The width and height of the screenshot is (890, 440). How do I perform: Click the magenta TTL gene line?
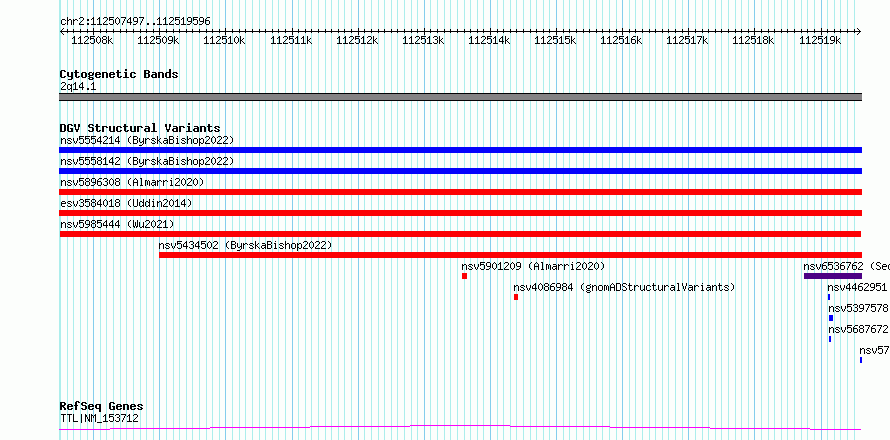(460, 428)
